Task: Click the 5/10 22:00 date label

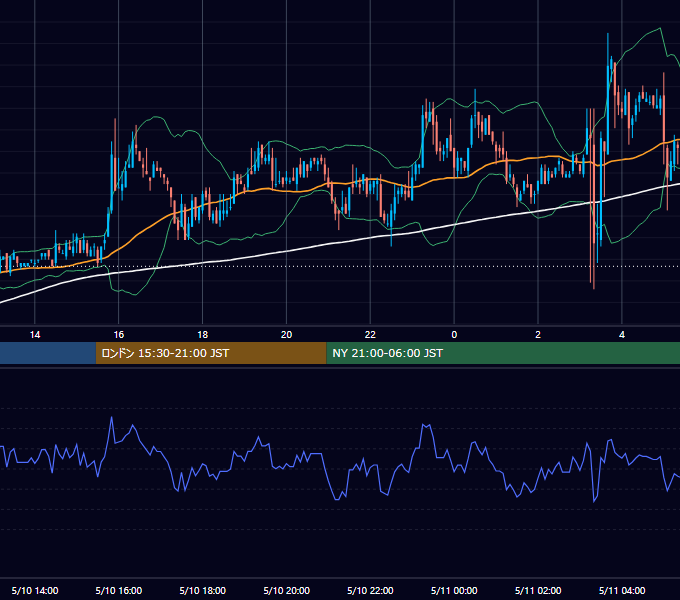Action: pyautogui.click(x=370, y=590)
